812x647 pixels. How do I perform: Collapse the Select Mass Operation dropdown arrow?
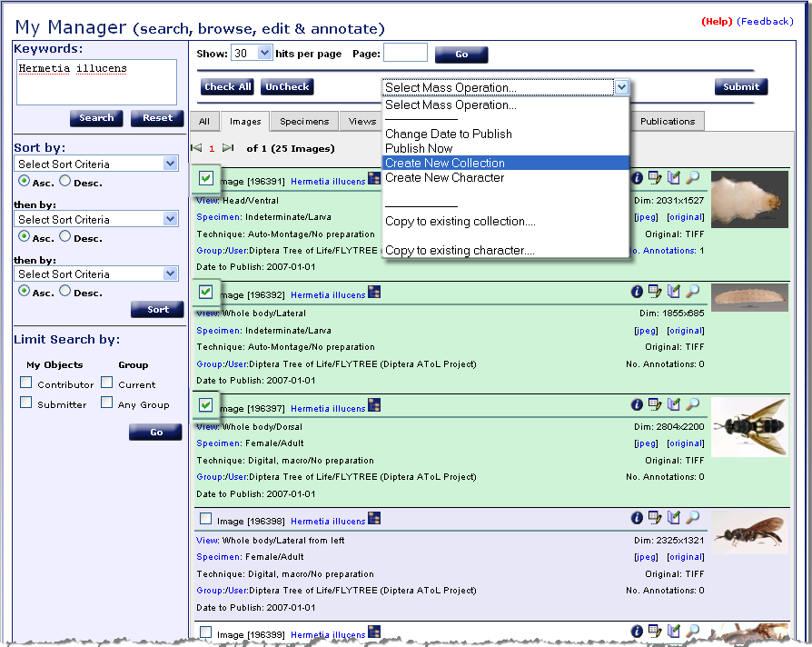pos(621,87)
